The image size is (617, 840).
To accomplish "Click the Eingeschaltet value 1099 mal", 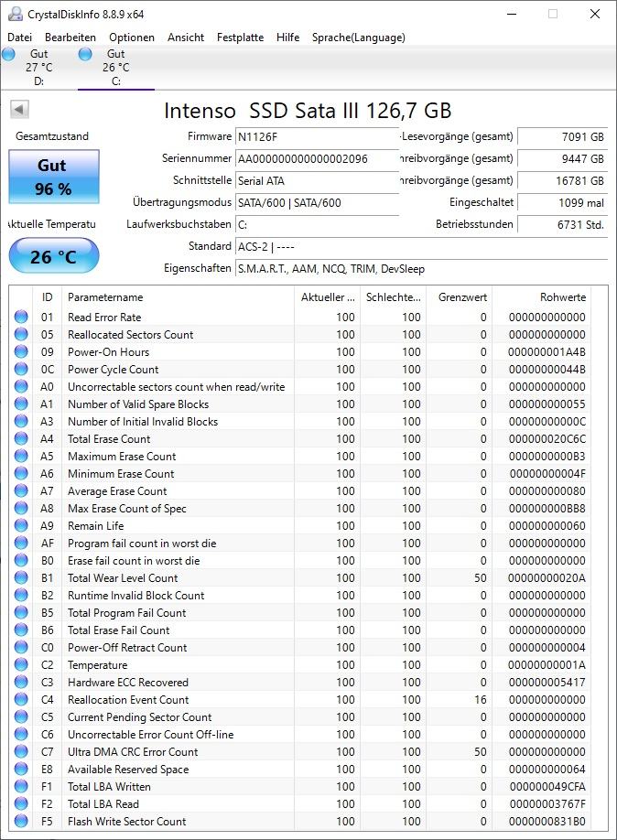I will click(562, 202).
